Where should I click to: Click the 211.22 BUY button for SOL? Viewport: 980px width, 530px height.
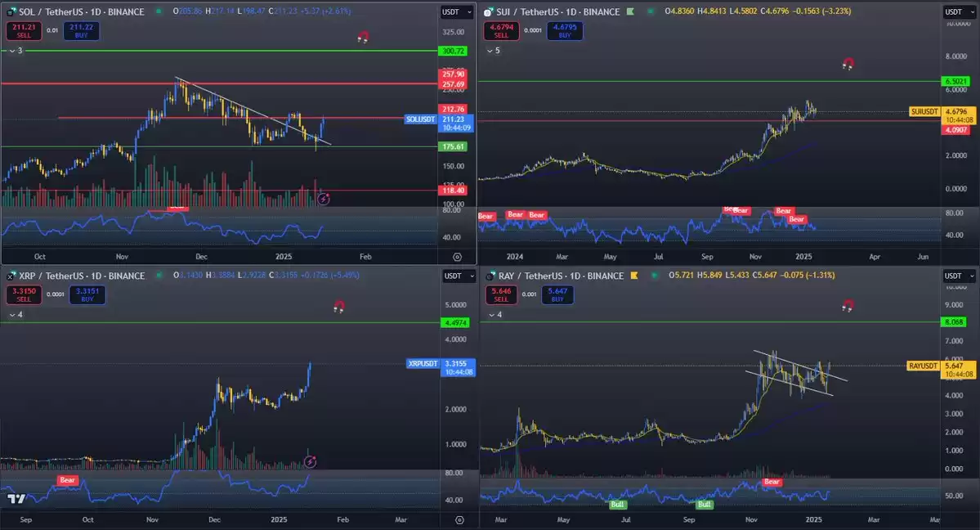click(81, 30)
